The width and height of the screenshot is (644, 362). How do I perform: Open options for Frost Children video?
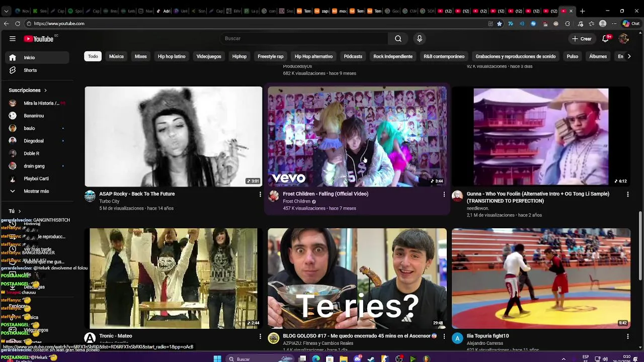click(x=444, y=194)
